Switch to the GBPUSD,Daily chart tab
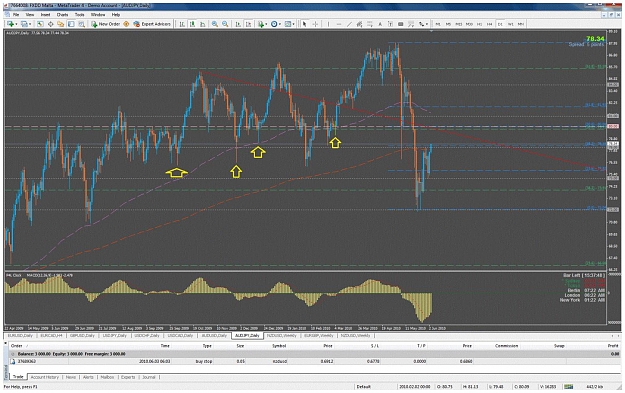Screen dimensions: 625x393 click(83, 336)
